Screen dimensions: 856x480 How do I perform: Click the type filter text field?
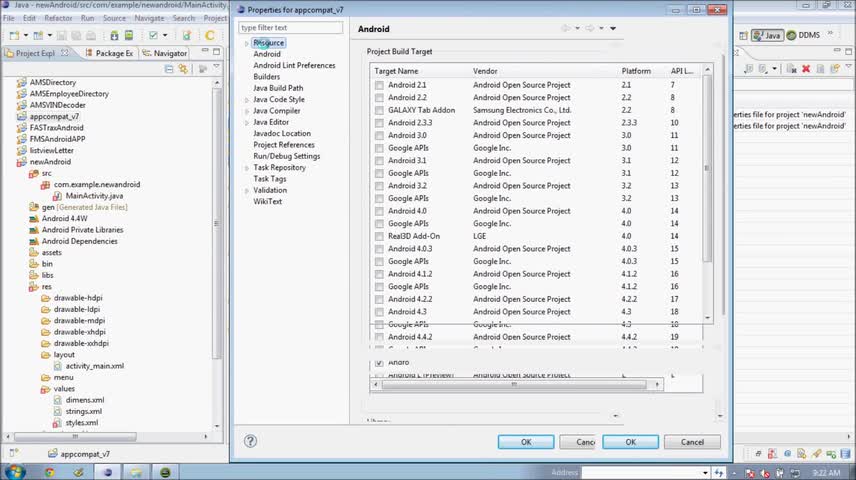click(290, 27)
